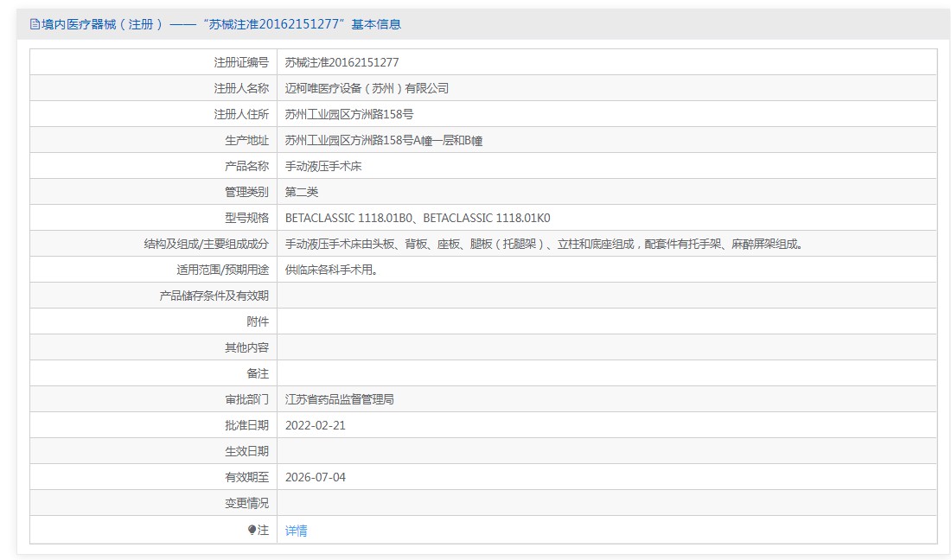Click the 生产地址 row label

coord(247,141)
